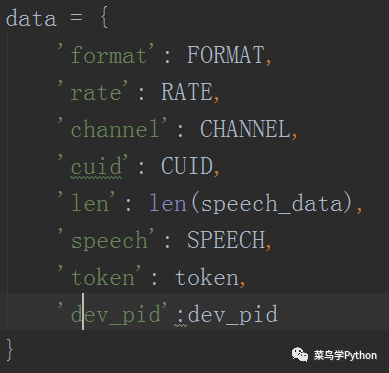
Task: Click the speech_data argument
Action: point(272,204)
